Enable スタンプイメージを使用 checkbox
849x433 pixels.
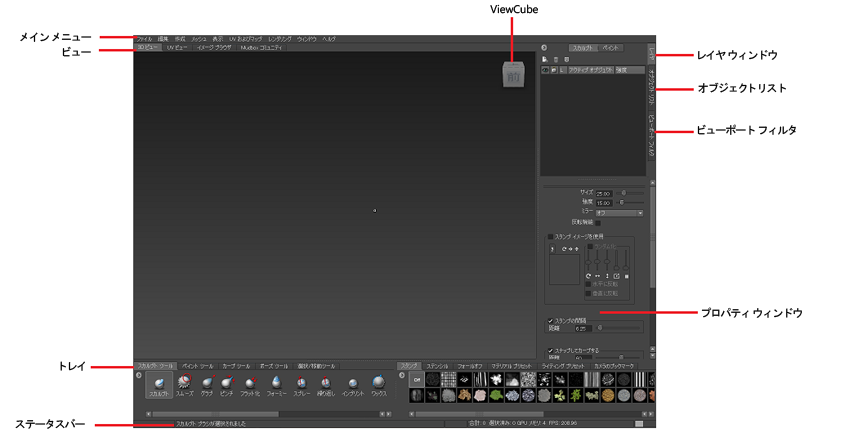tap(551, 237)
